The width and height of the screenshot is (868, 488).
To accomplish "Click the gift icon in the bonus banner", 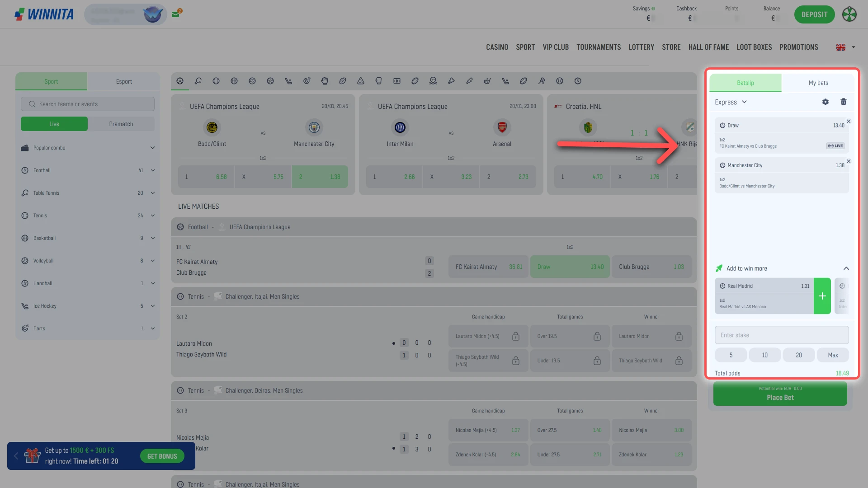I will point(32,455).
